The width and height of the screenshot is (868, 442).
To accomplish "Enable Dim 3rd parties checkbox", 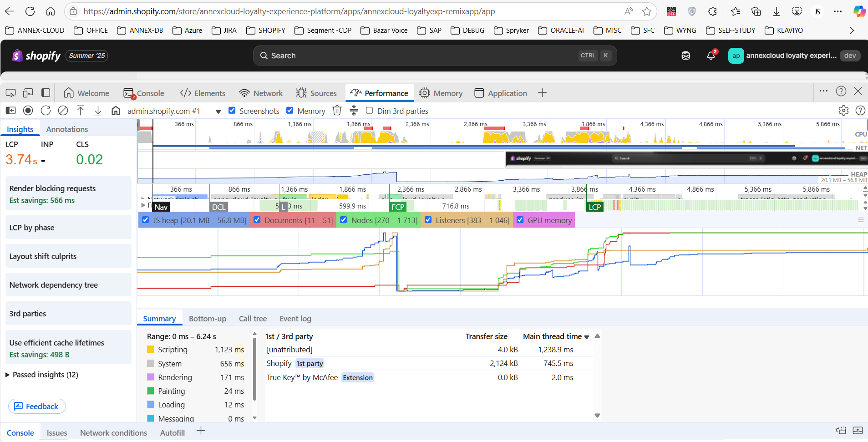I will (370, 111).
